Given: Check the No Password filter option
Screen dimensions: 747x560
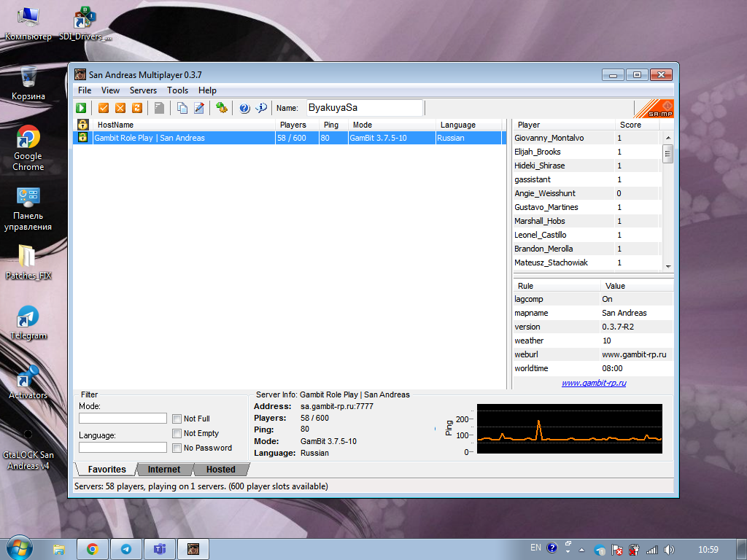Looking at the screenshot, I should click(x=177, y=448).
